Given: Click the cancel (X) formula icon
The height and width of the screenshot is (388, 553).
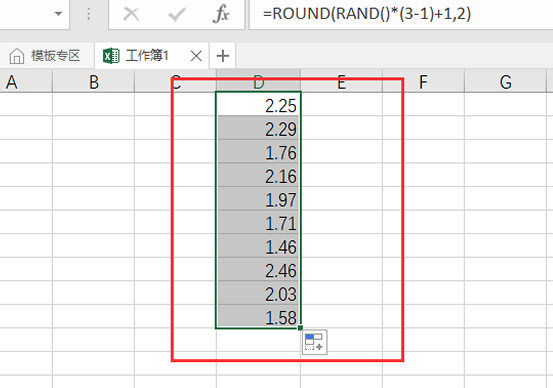Looking at the screenshot, I should point(131,14).
